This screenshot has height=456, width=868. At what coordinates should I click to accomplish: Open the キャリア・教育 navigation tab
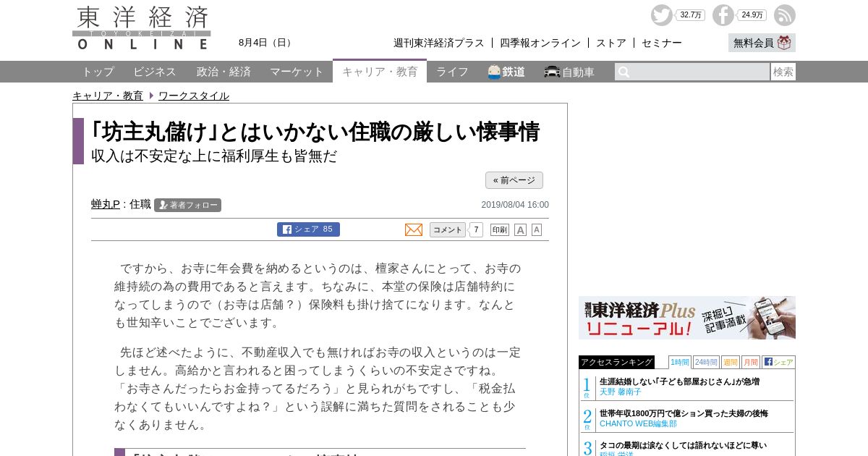[380, 71]
